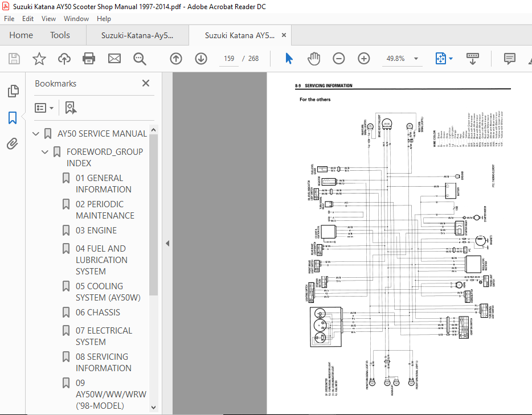
Task: Activate the Hand pan tool
Action: 313,59
